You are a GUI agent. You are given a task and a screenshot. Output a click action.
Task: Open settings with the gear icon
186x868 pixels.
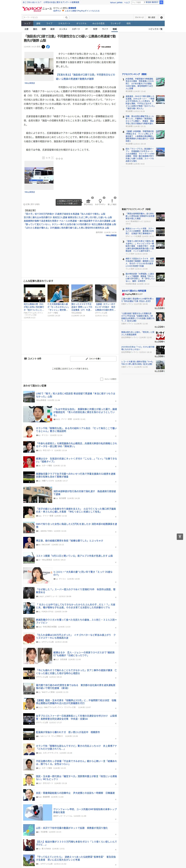(161, 17)
